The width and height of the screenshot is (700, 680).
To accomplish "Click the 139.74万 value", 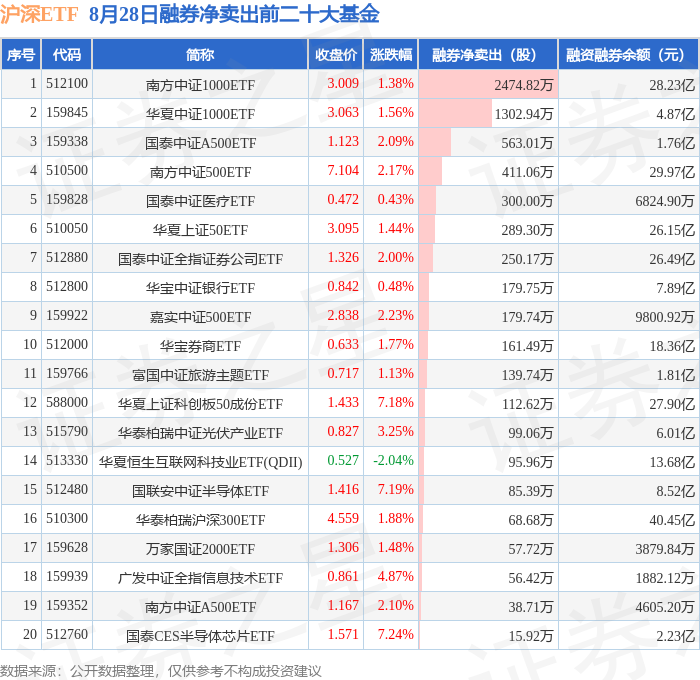I will pyautogui.click(x=527, y=375).
